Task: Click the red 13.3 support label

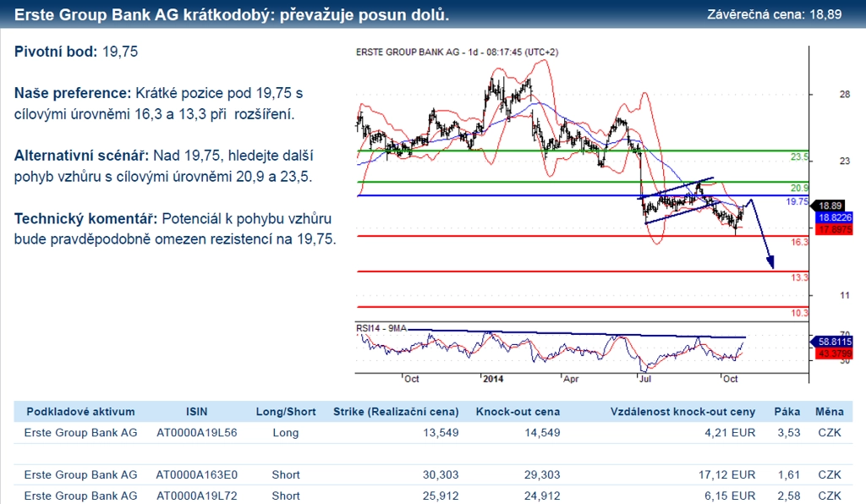Action: point(799,277)
